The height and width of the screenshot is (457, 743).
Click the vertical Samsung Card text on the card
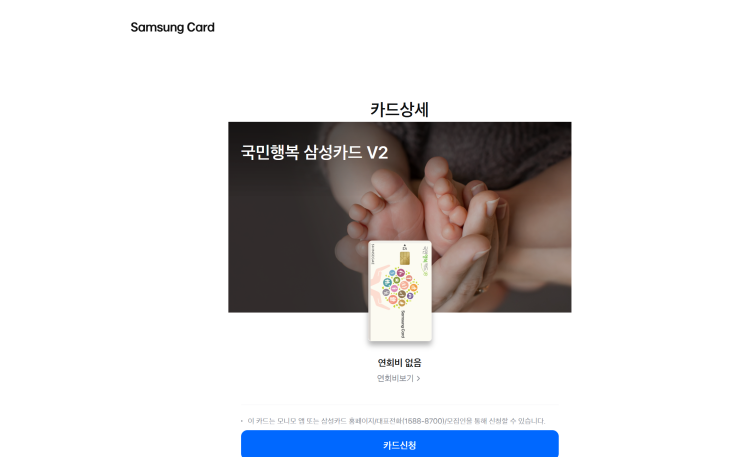pyautogui.click(x=402, y=324)
